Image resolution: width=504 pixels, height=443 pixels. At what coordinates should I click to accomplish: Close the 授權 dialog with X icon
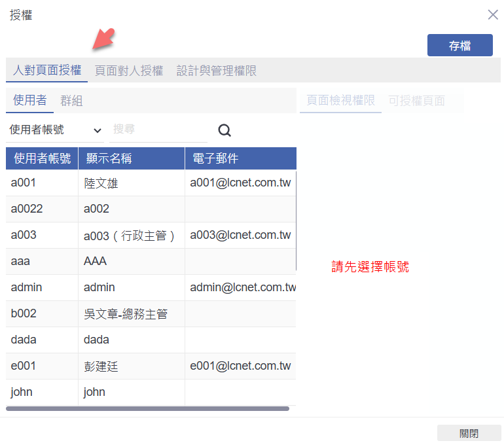[x=493, y=14]
